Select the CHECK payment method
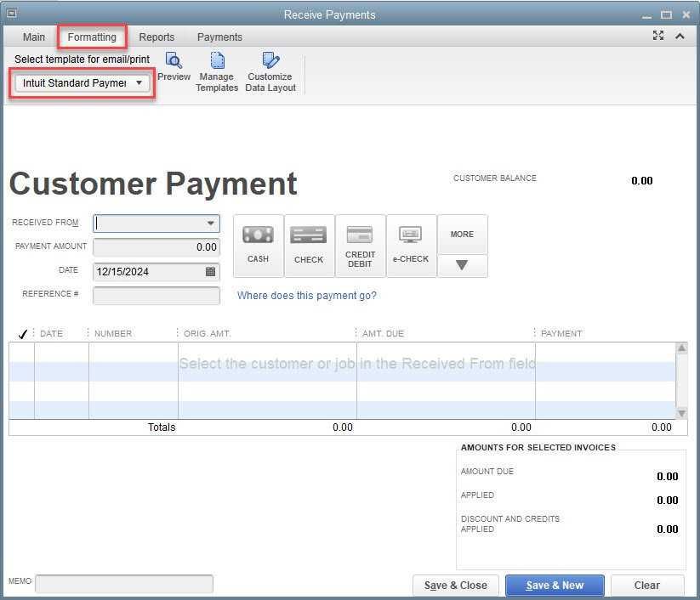The height and width of the screenshot is (600, 700). 309,246
